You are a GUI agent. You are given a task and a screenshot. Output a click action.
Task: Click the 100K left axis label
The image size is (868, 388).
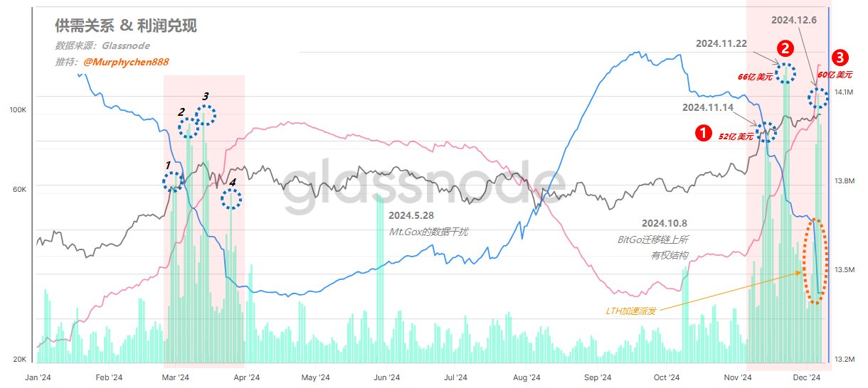tap(17, 111)
